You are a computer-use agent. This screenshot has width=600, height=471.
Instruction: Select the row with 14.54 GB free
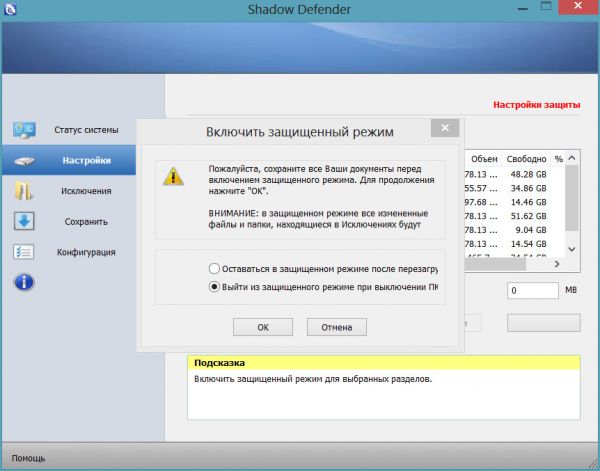point(515,244)
